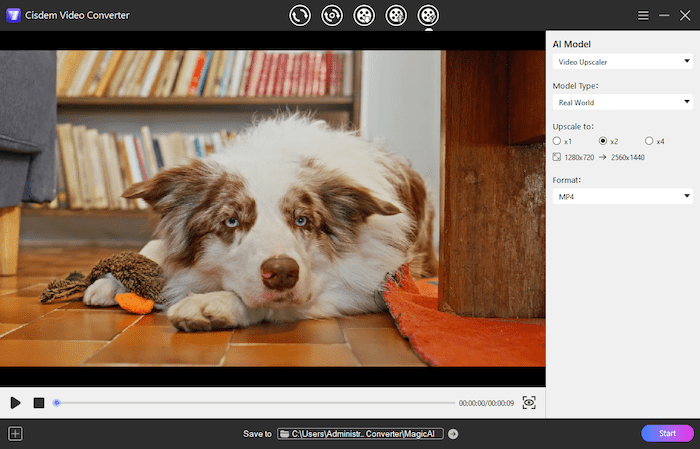Select the x1 upscale option
This screenshot has height=449, width=700.
coord(557,141)
